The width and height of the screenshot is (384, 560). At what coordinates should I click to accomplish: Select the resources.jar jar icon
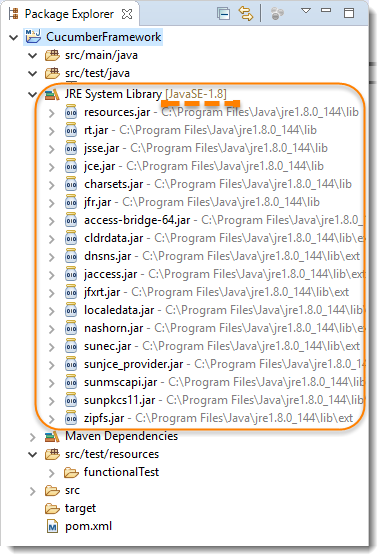[x=71, y=112]
